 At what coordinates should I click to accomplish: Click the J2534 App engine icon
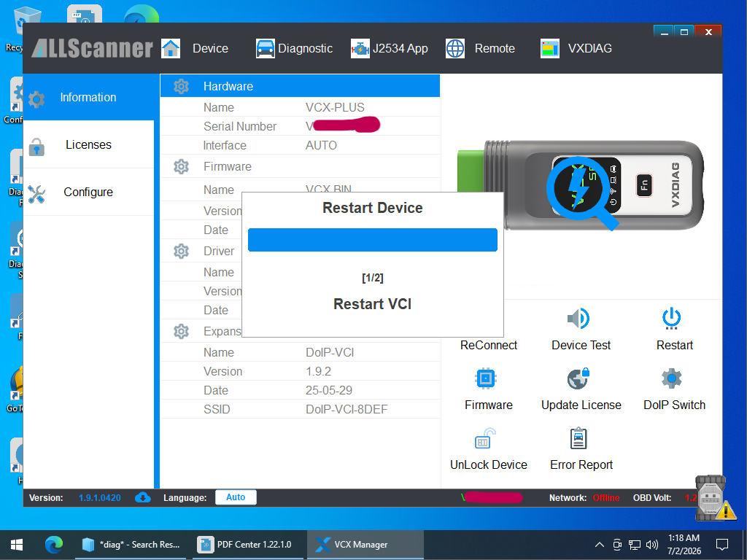(x=360, y=49)
